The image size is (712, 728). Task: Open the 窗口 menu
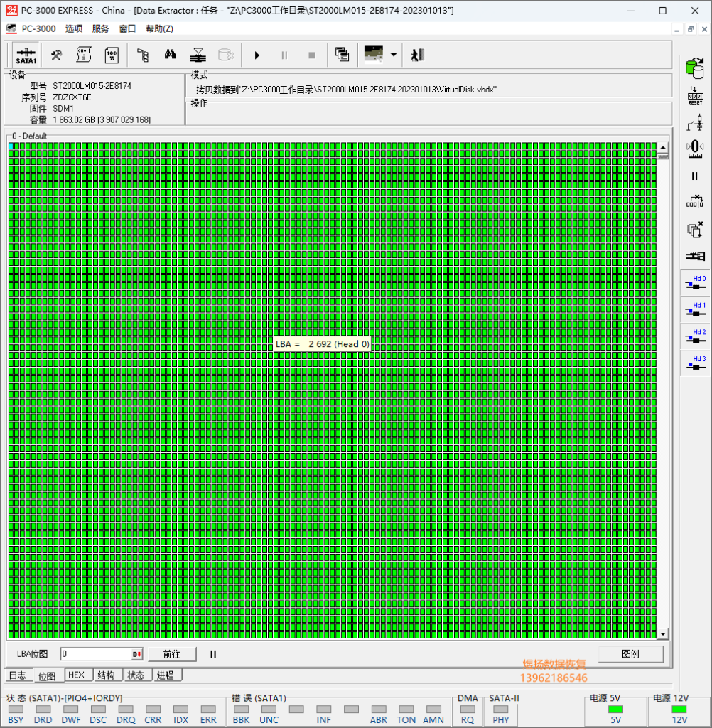click(x=127, y=28)
